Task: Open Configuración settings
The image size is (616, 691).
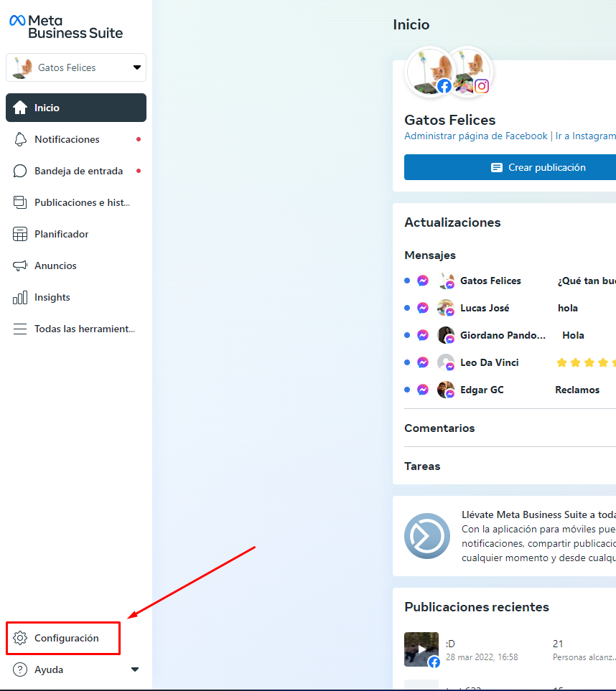Action: pos(63,638)
